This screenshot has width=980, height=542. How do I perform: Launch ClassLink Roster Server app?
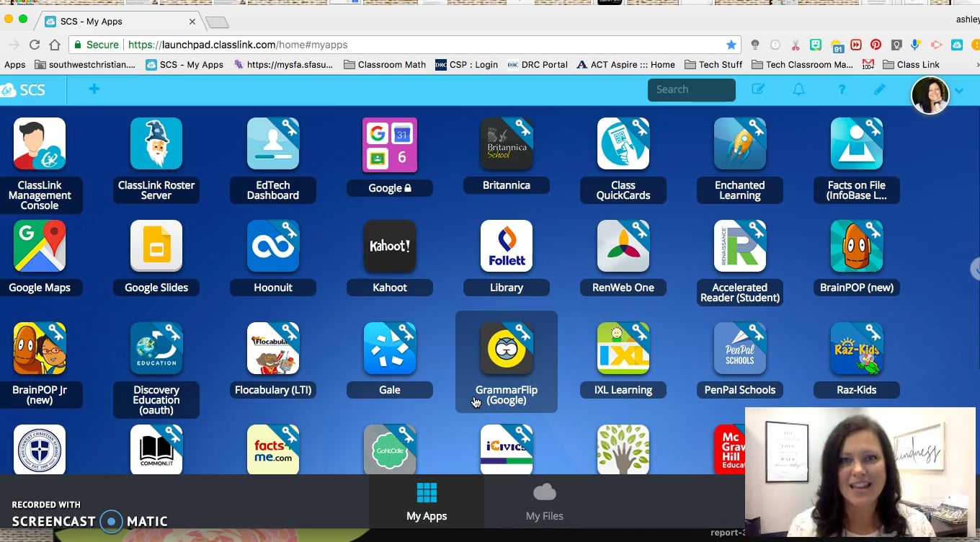tap(156, 144)
